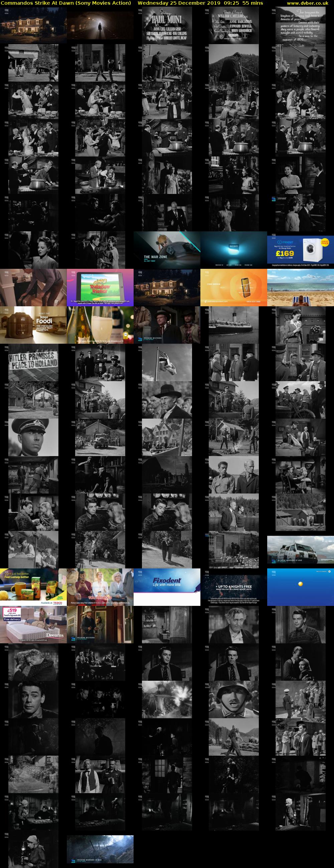The image size is (334, 868).
Task: Open the man in black hat close-up
Action: tap(167, 400)
